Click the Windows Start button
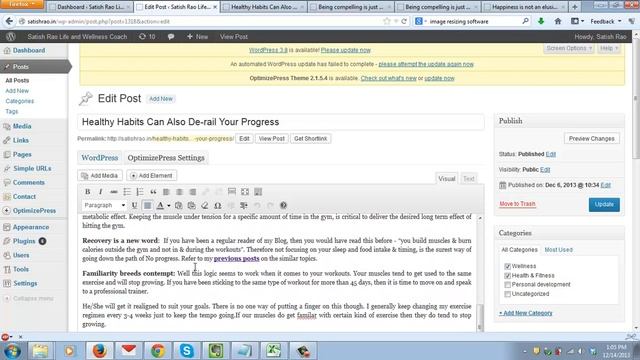Viewport: 640px width, 360px height. pos(12,351)
